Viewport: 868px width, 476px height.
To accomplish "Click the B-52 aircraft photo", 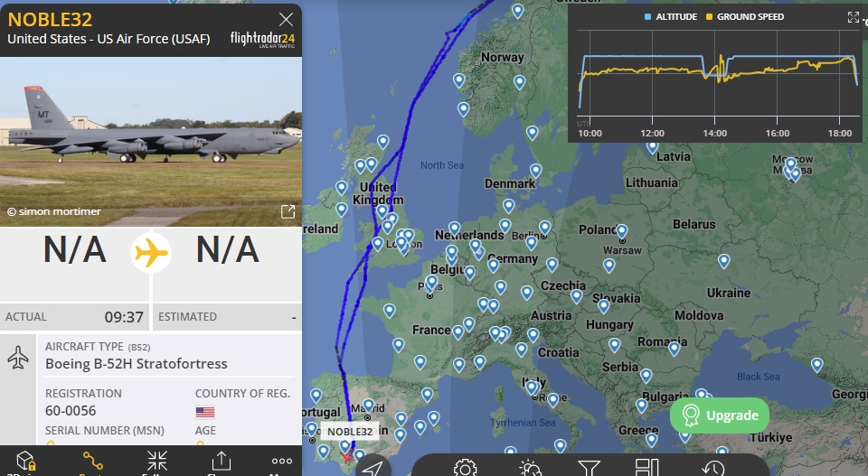I will 151,142.
